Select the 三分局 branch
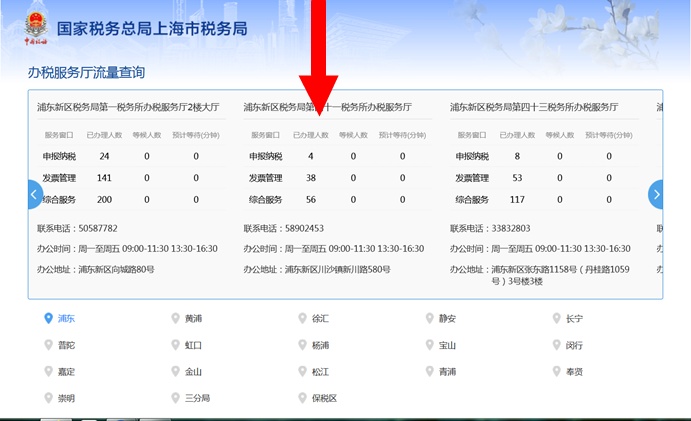Viewport: 691px width, 421px height. (x=197, y=398)
